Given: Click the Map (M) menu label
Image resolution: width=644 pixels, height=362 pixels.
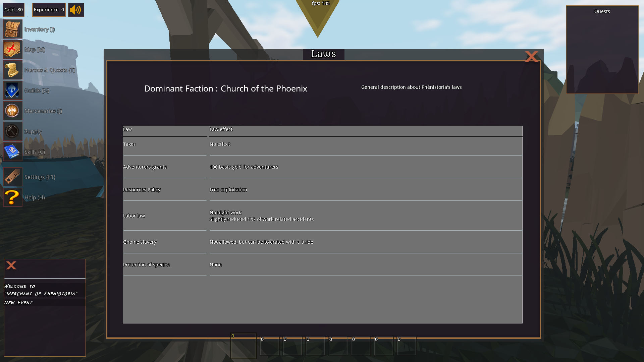Looking at the screenshot, I should (x=35, y=50).
